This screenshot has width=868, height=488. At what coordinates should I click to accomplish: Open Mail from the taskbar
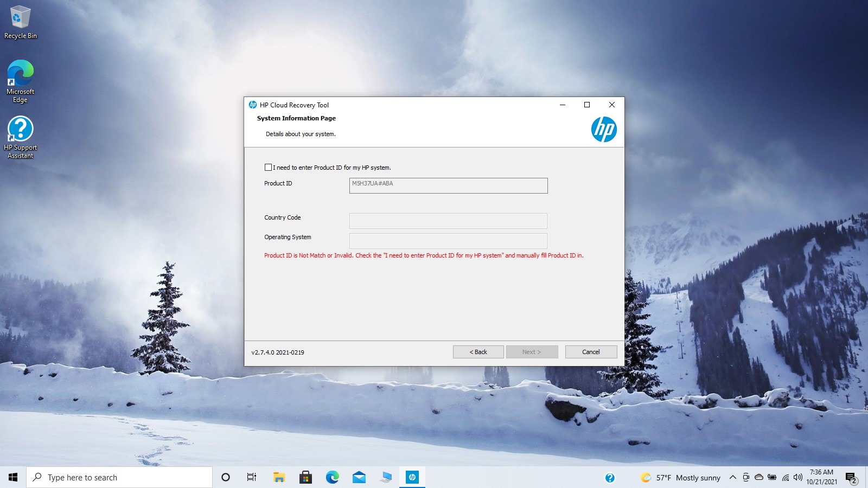coord(359,477)
